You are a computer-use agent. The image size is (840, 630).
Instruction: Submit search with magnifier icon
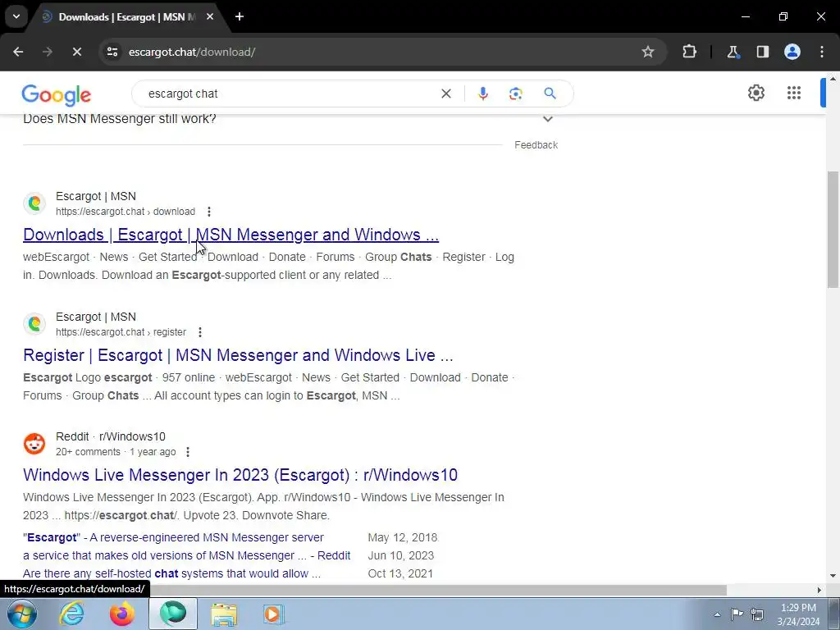tap(550, 94)
